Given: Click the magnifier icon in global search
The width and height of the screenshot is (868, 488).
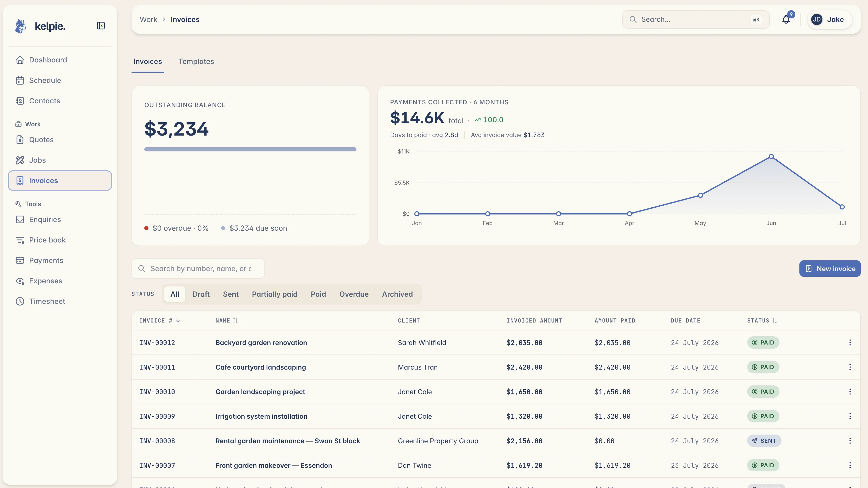Looking at the screenshot, I should tap(633, 19).
